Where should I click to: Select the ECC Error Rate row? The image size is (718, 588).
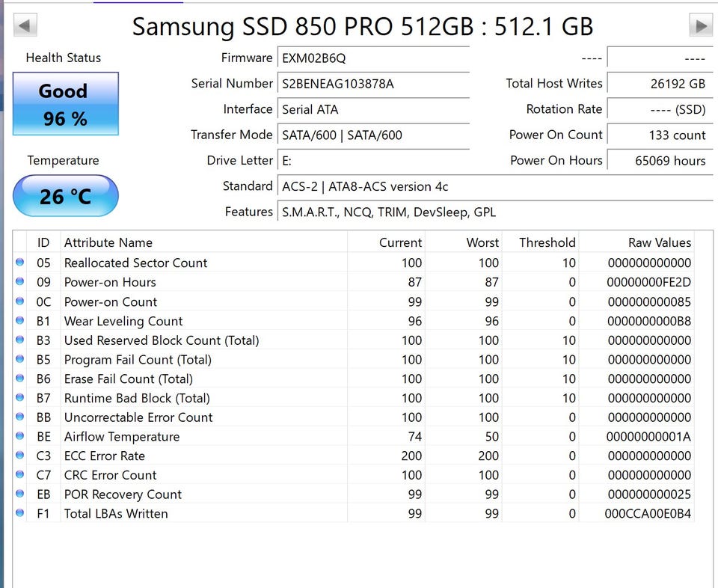click(354, 456)
